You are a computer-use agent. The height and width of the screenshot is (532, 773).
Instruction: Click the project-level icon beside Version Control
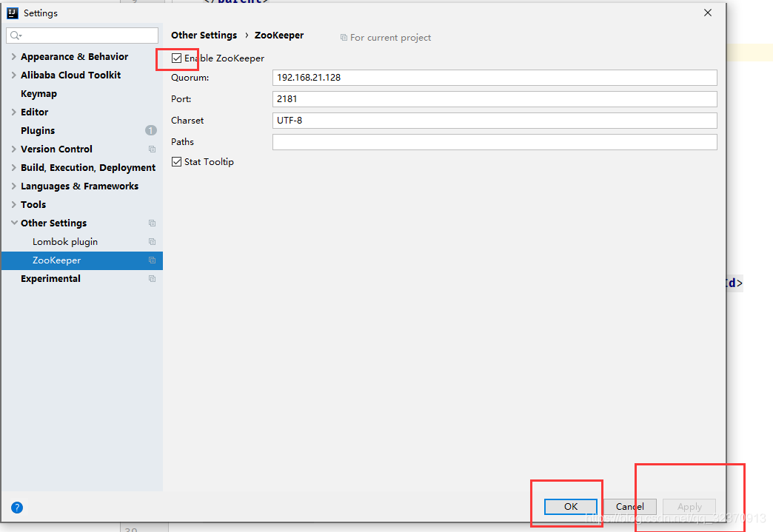(152, 149)
